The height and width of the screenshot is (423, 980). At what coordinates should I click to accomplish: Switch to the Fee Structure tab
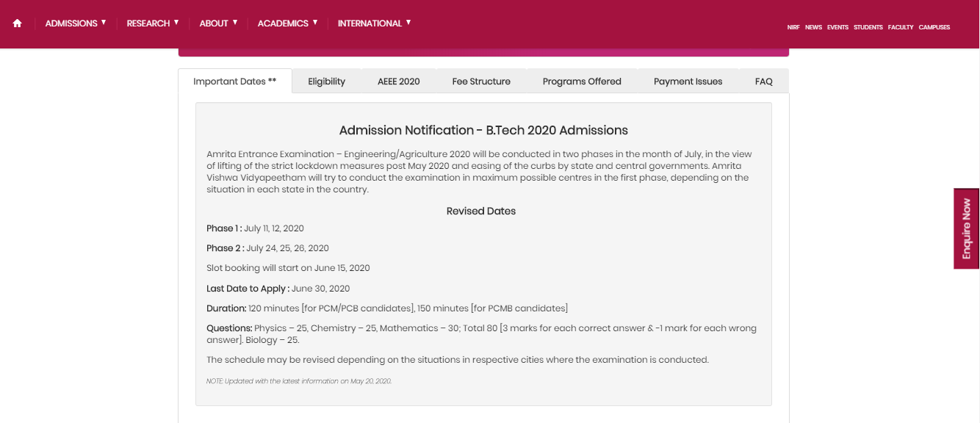tap(481, 82)
